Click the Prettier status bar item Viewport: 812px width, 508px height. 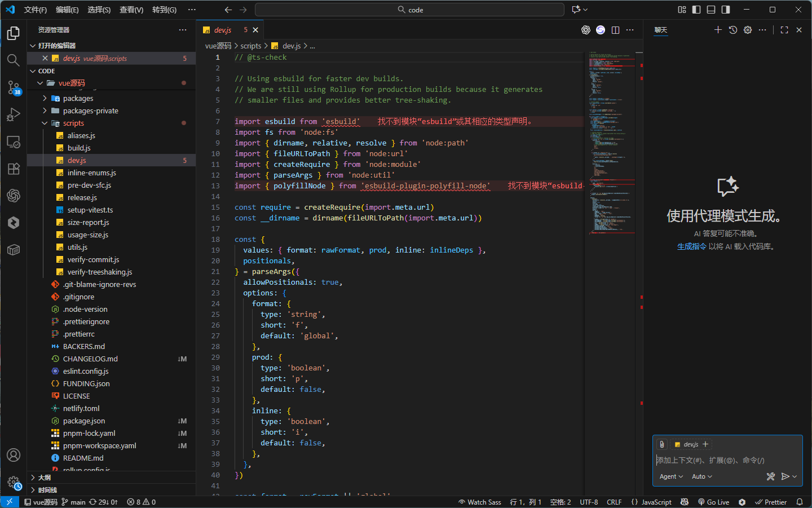coord(771,502)
